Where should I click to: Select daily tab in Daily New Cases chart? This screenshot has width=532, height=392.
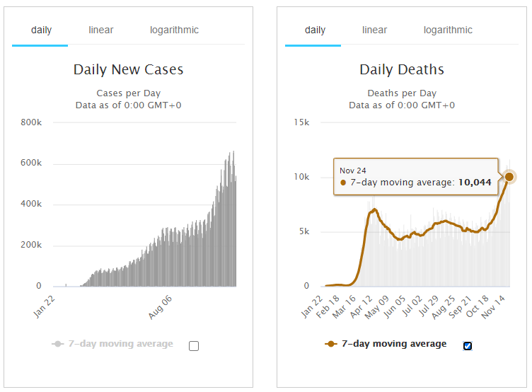click(x=41, y=30)
